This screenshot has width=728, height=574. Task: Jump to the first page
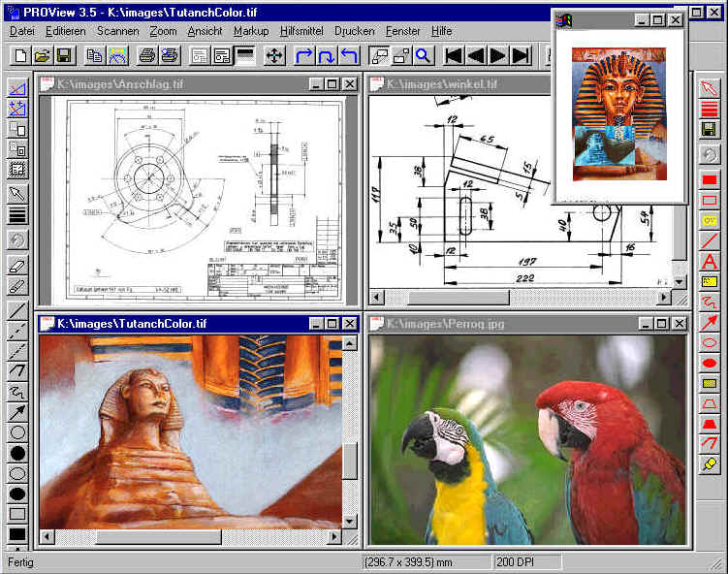point(453,55)
